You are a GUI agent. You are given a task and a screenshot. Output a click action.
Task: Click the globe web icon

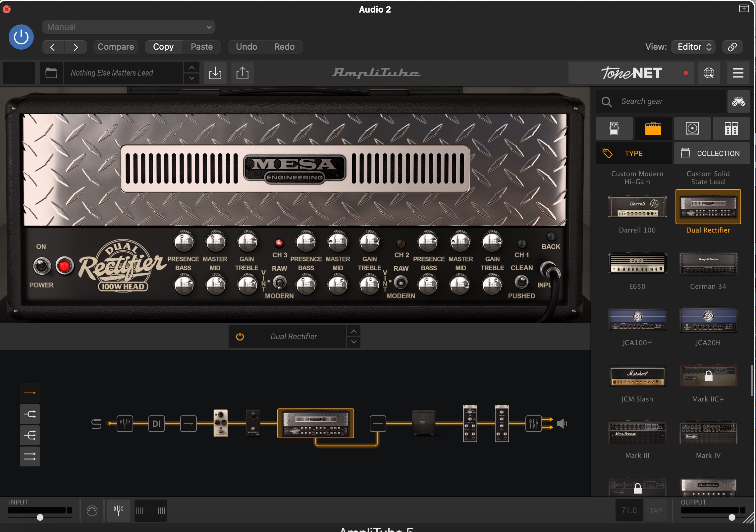point(709,73)
